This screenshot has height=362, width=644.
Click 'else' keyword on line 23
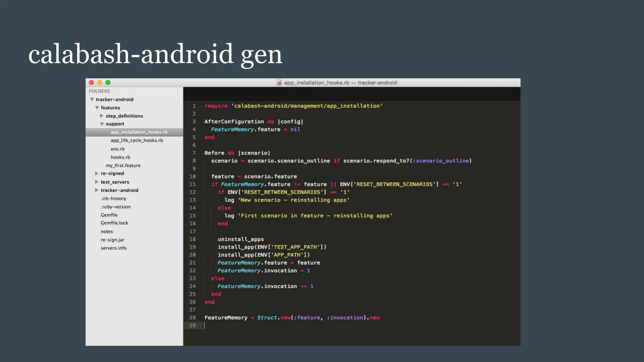point(218,279)
